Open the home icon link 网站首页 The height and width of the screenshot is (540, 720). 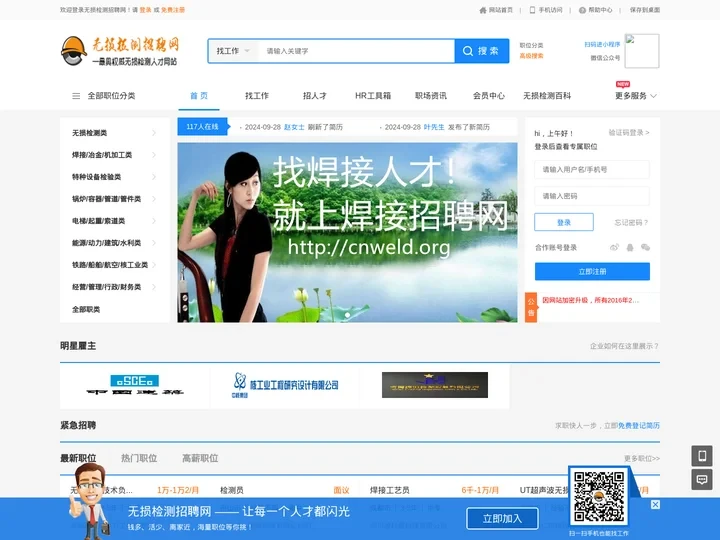(496, 10)
